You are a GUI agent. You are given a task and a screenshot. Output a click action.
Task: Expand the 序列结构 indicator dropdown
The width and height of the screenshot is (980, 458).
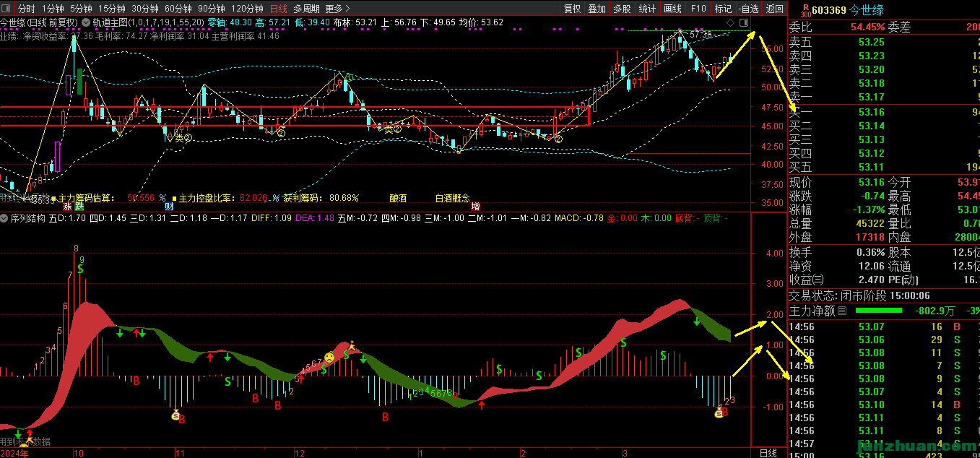[x=5, y=217]
